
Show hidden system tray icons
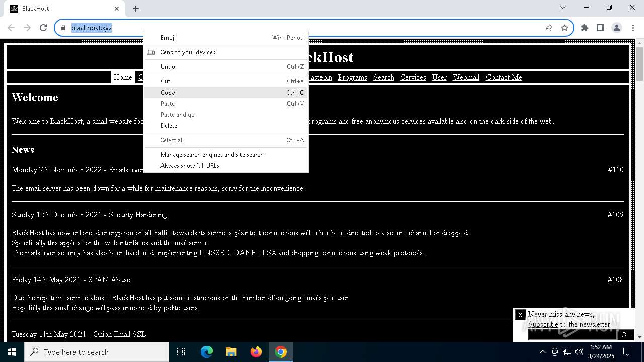click(542, 352)
